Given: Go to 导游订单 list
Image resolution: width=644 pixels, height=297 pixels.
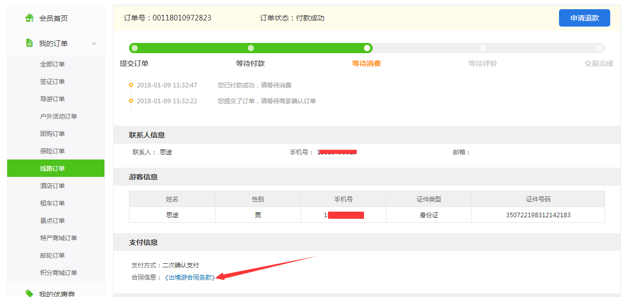Looking at the screenshot, I should (53, 99).
